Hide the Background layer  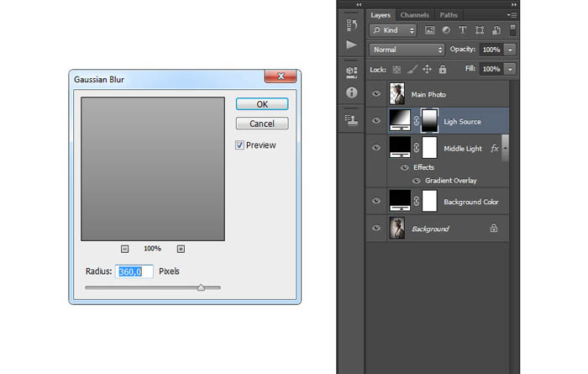coord(376,228)
